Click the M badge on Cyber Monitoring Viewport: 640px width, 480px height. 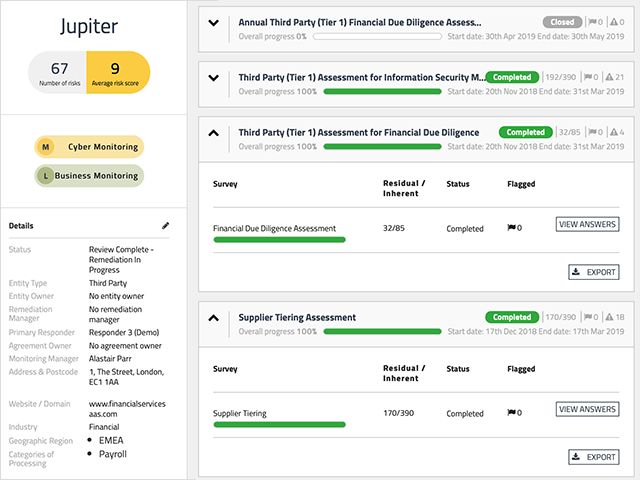click(45, 147)
